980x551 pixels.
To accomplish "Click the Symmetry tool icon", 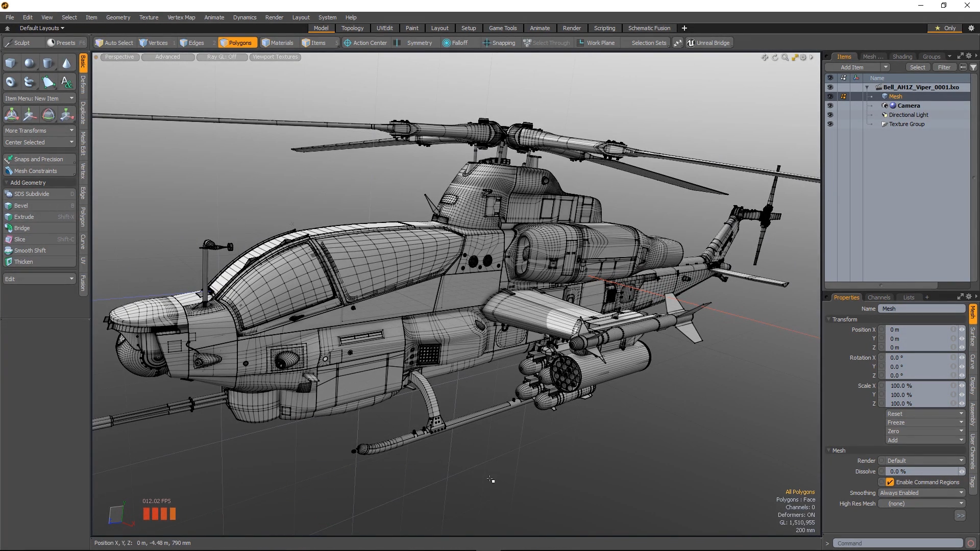I will click(399, 42).
